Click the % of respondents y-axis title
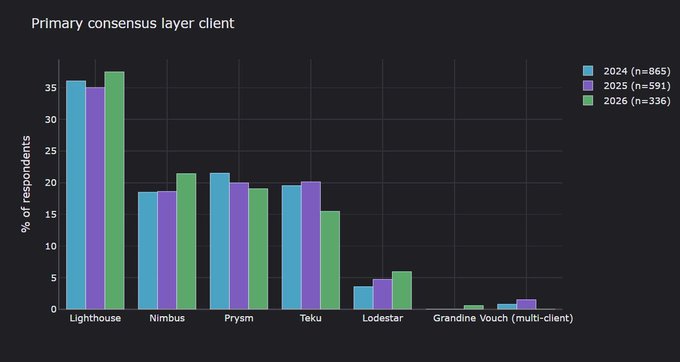The image size is (680, 362). click(x=26, y=184)
